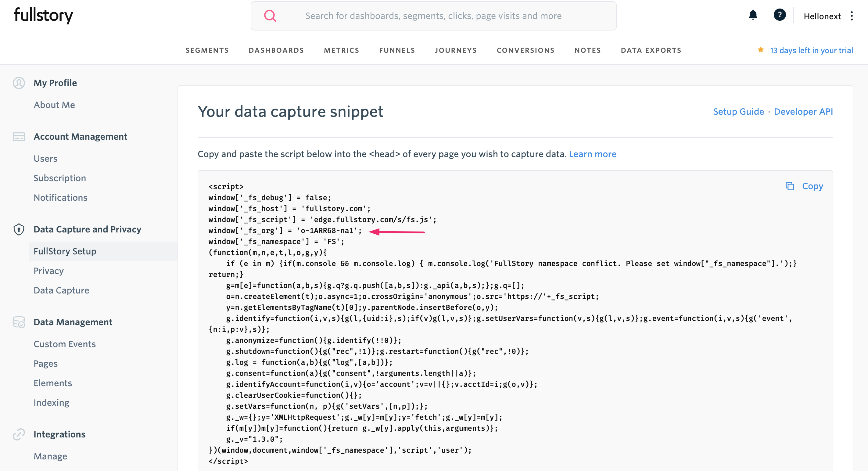Open the Segments tab
868x471 pixels.
pos(207,50)
